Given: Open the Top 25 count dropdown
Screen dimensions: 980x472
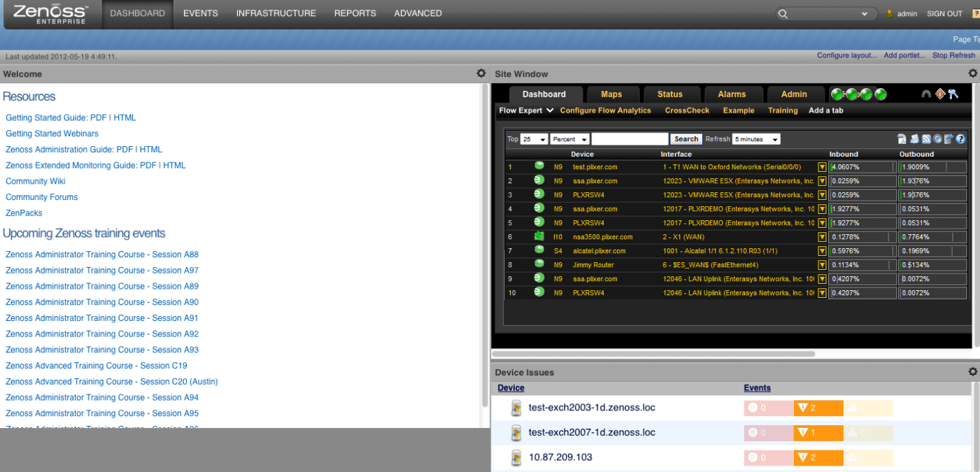Looking at the screenshot, I should pyautogui.click(x=534, y=139).
